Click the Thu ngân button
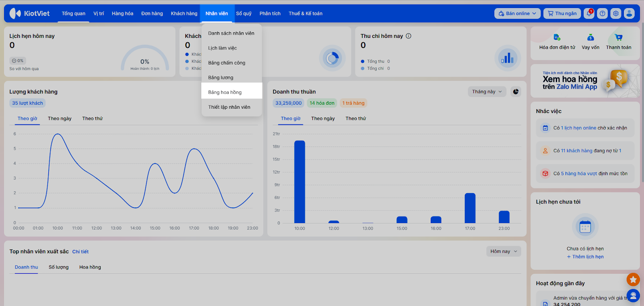Screen dimensions: 644x306 pos(562,13)
